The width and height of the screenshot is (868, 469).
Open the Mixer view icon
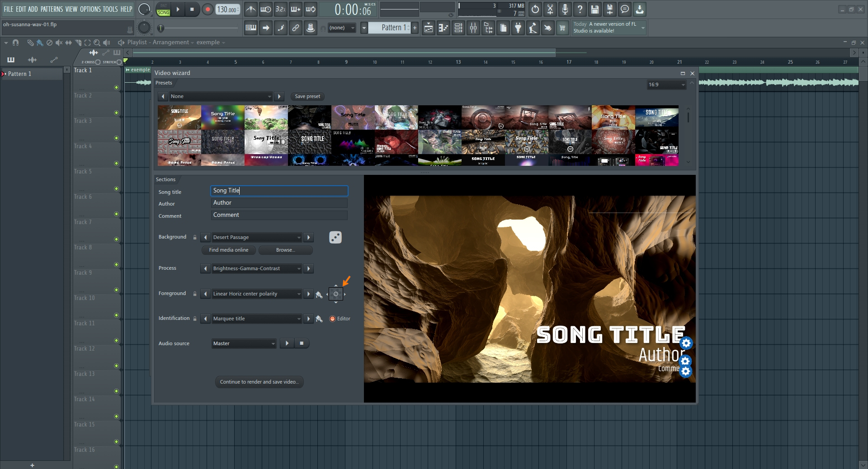click(x=473, y=28)
